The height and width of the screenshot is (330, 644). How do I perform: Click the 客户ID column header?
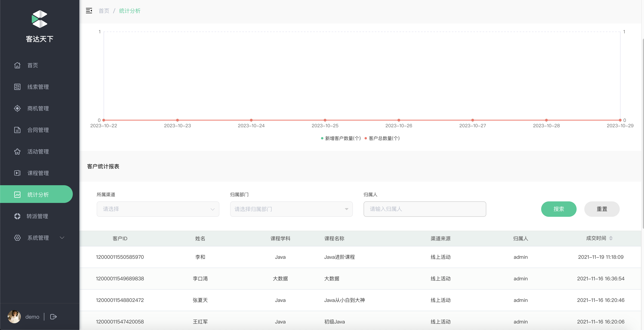pos(120,239)
